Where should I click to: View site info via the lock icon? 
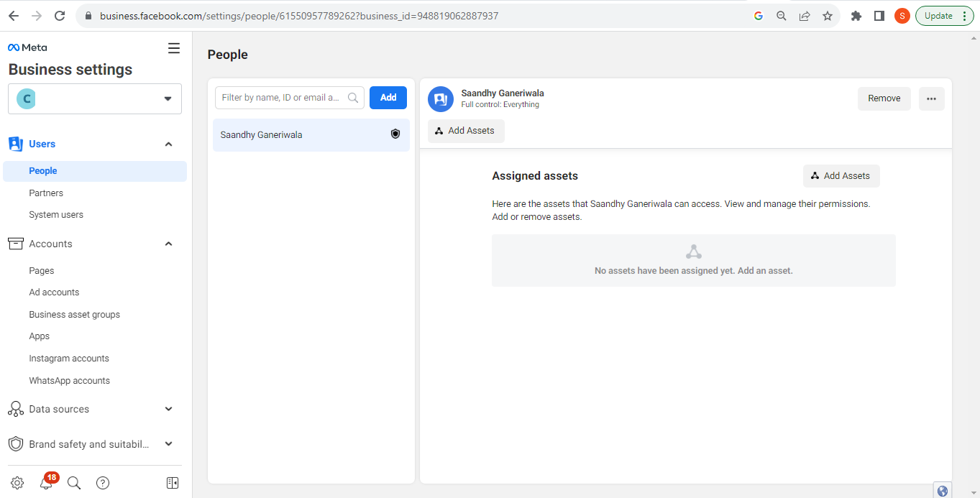click(88, 16)
